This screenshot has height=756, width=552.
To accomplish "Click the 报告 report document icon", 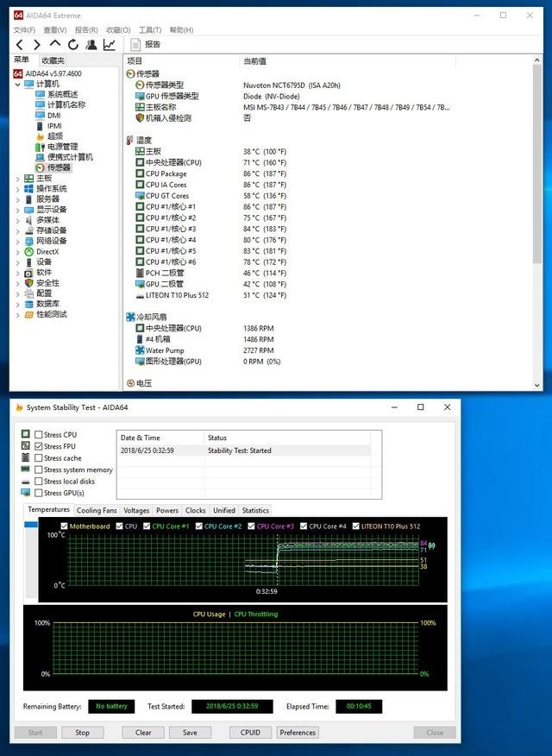I will 135,45.
